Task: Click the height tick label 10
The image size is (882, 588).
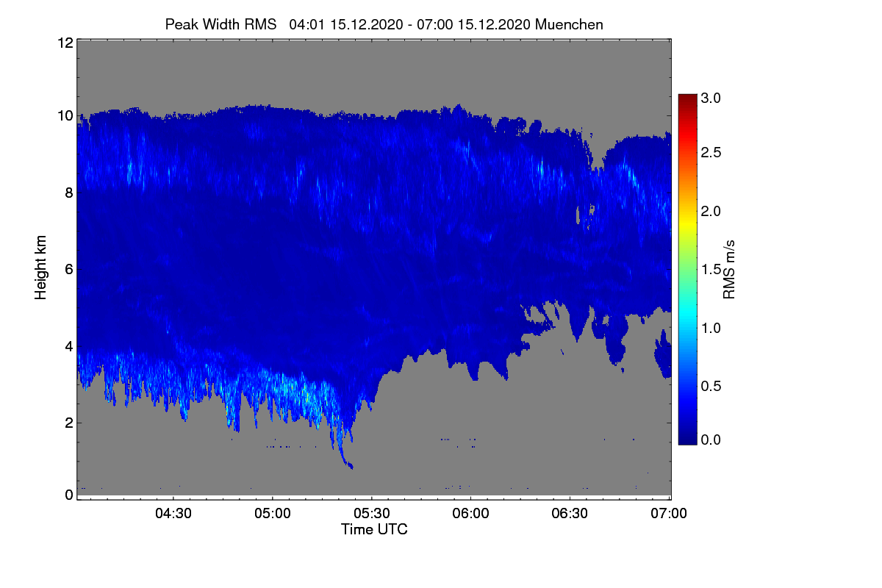Action: pyautogui.click(x=65, y=115)
